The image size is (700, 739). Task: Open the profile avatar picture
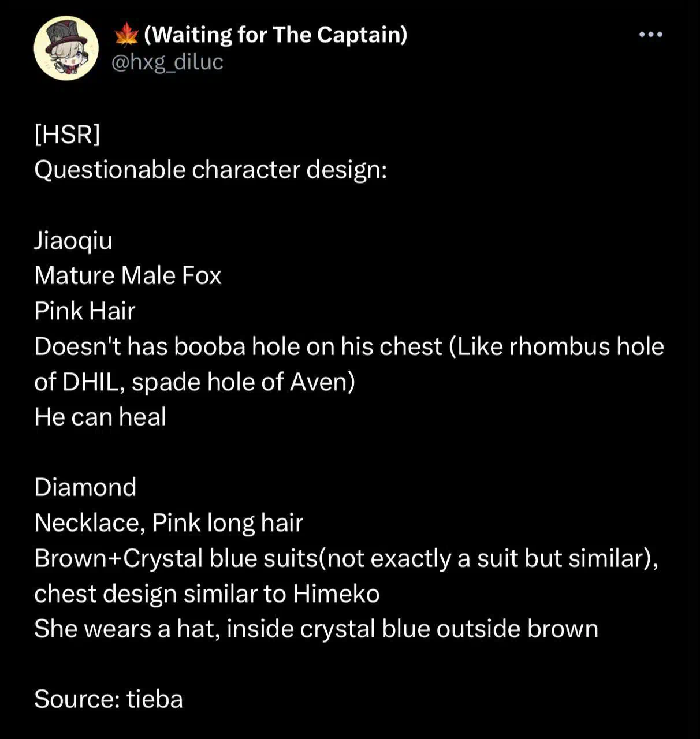tap(66, 48)
